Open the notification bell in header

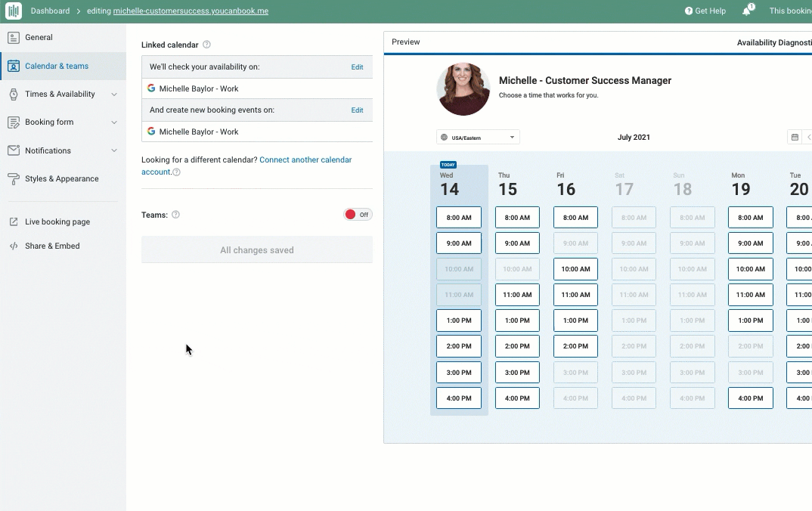point(747,11)
